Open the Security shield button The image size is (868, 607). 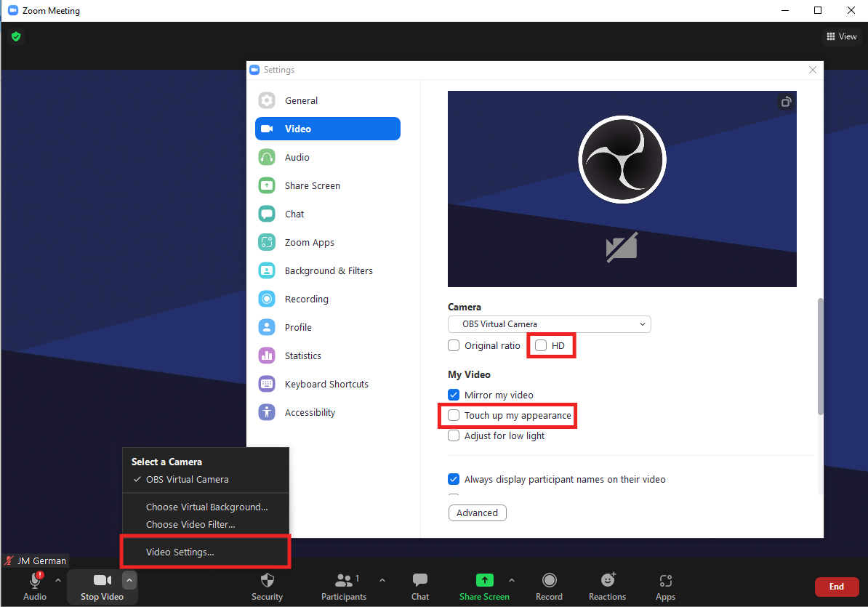(x=267, y=587)
